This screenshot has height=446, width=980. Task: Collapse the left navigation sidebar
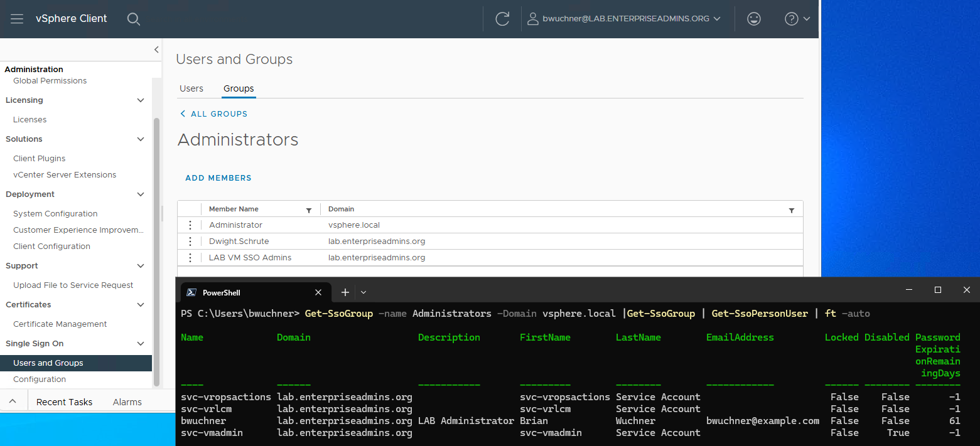point(156,50)
